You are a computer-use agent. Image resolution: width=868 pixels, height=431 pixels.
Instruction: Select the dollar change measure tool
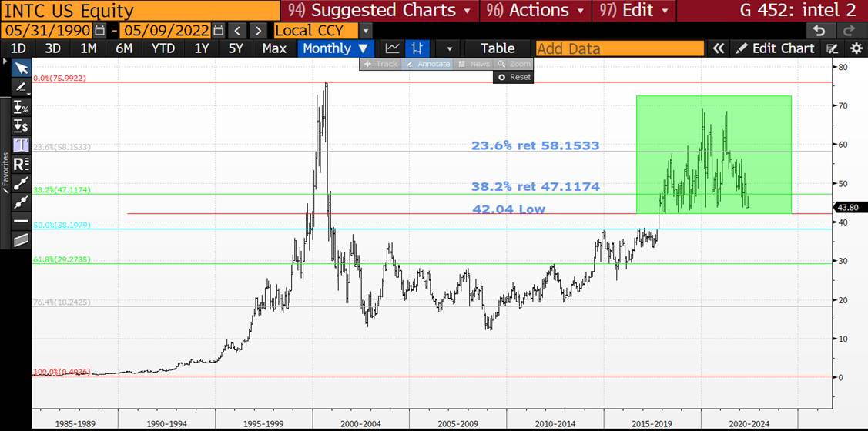22,125
